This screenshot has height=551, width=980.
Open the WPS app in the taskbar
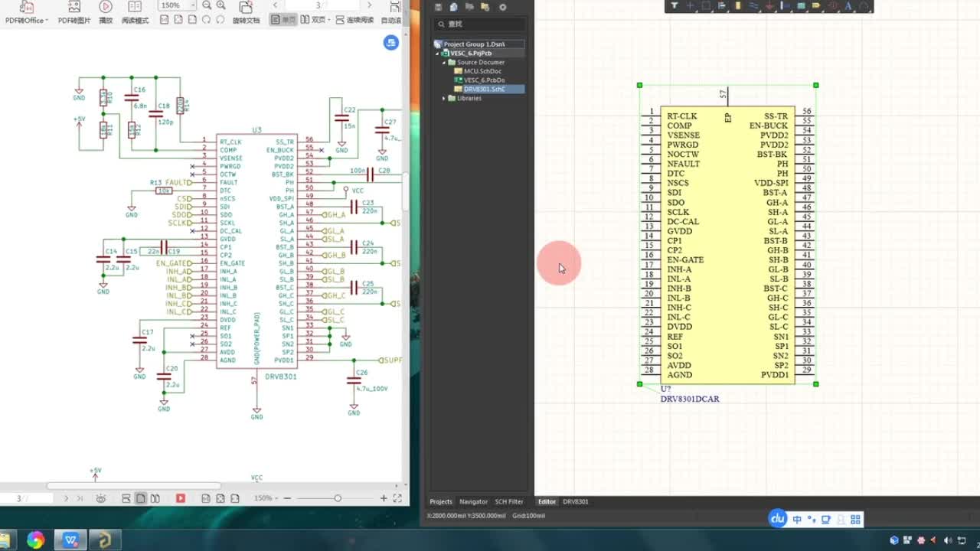(x=71, y=540)
